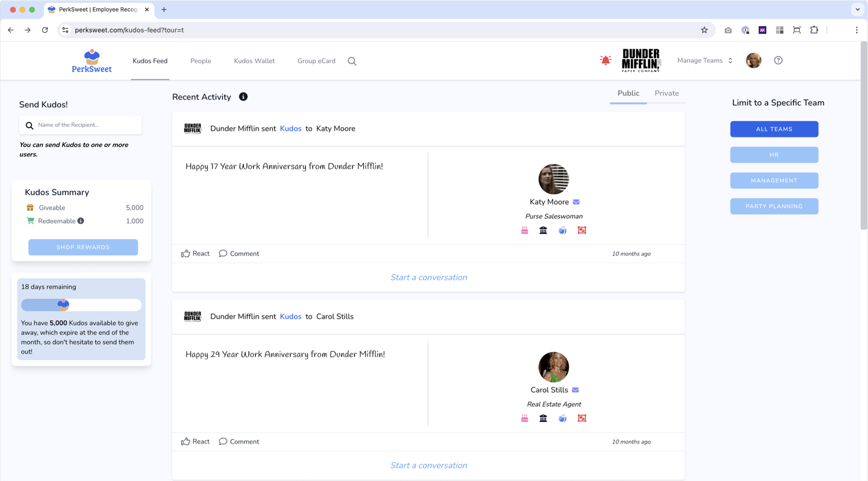This screenshot has width=868, height=481.
Task: Email Katy Moore via envelope icon
Action: [576, 202]
